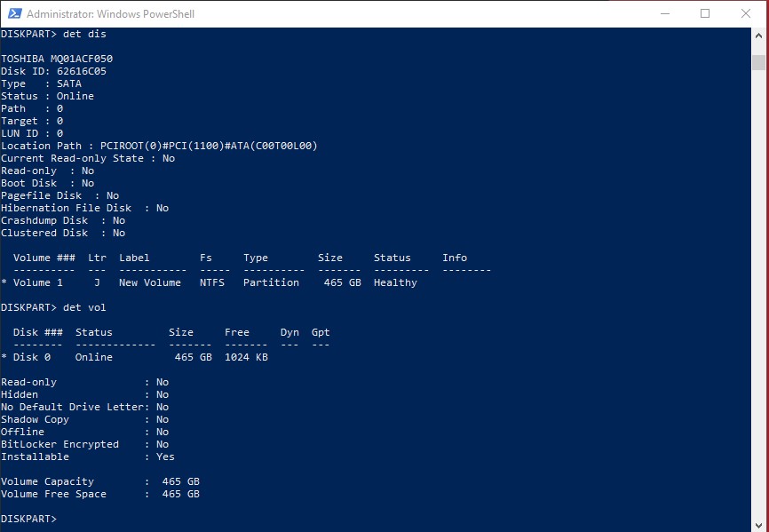Click the PowerShell icon in title bar
This screenshot has width=769, height=532.
click(12, 13)
